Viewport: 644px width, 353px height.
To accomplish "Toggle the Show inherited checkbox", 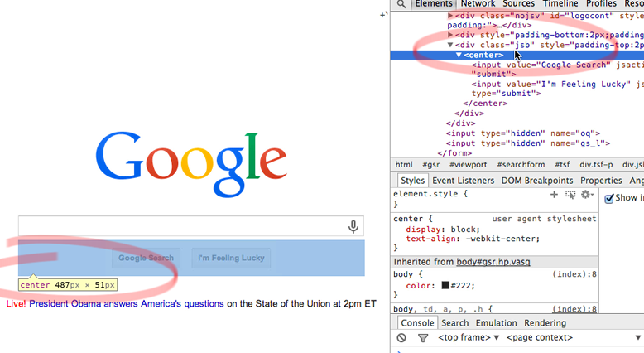I will click(x=609, y=198).
